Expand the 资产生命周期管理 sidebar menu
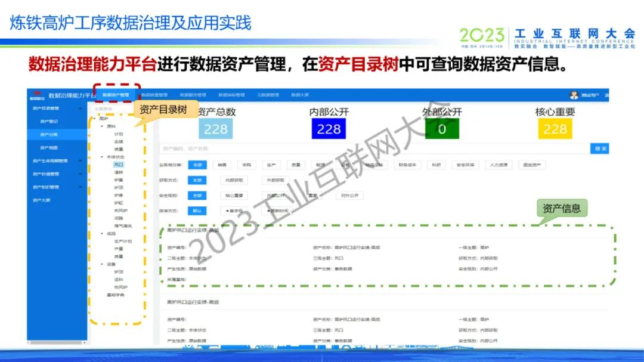644x362 pixels. pos(80,161)
